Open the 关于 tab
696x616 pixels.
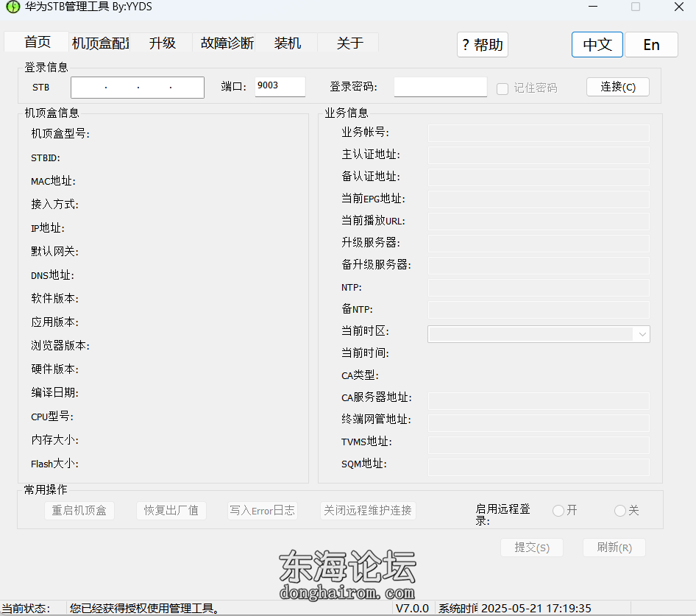[349, 43]
